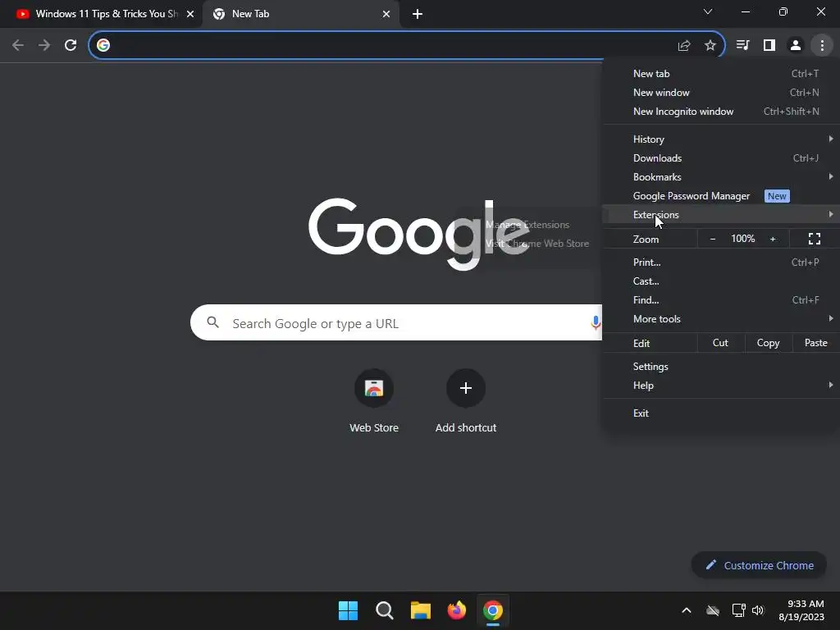
Task: Close the New Tab tab
Action: point(386,14)
